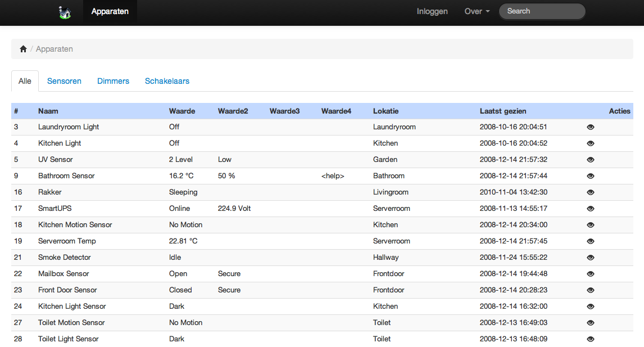644x347 pixels.
Task: Click the eye icon for Rakker row
Action: [590, 192]
